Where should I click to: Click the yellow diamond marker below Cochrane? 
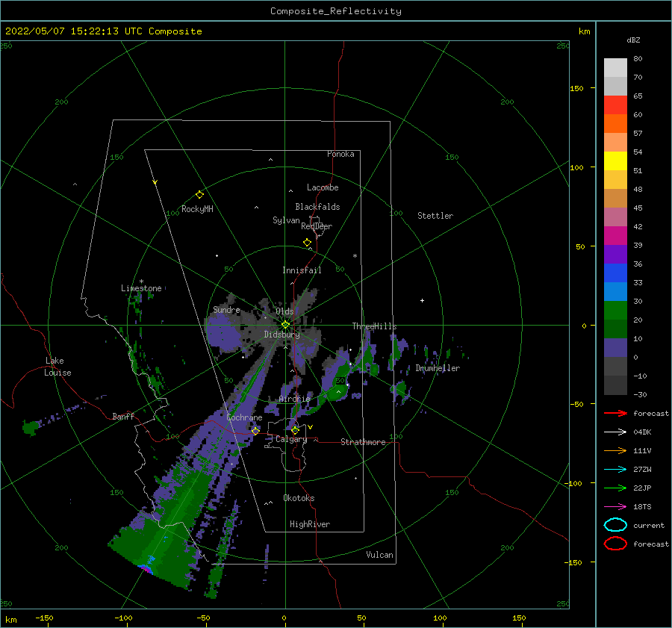tap(255, 431)
